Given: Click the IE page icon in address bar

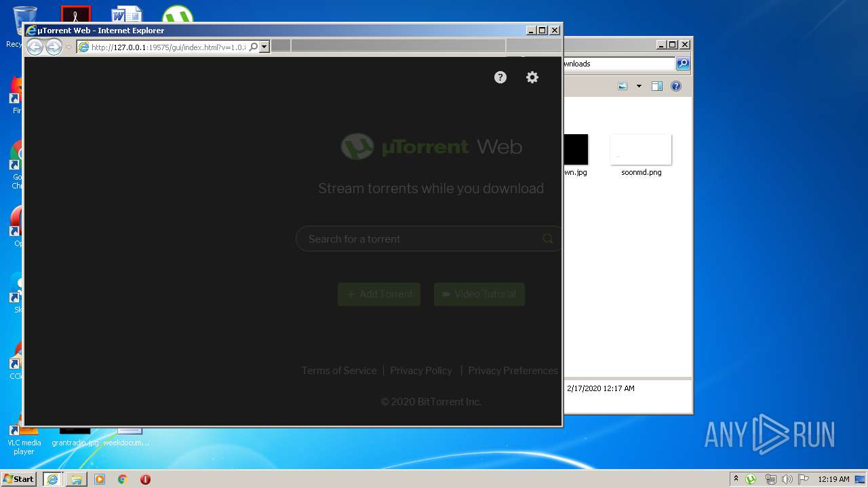Looking at the screenshot, I should click(84, 47).
